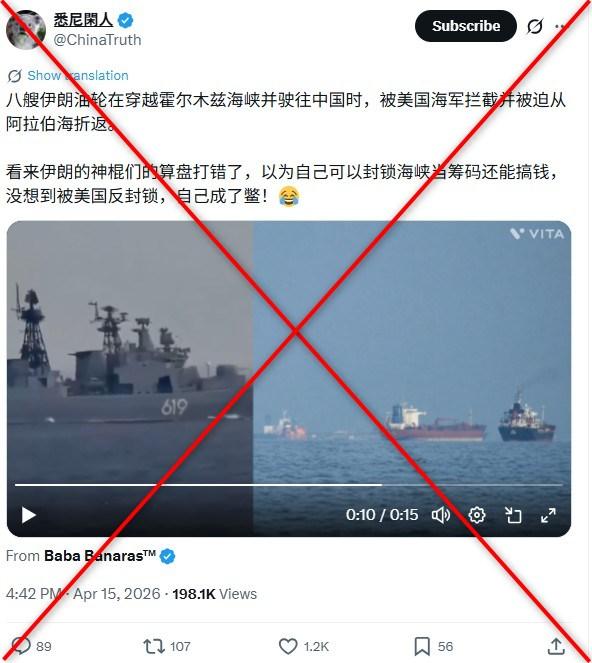Expand the video to fullscreen
Image resolution: width=592 pixels, height=663 pixels.
click(548, 515)
